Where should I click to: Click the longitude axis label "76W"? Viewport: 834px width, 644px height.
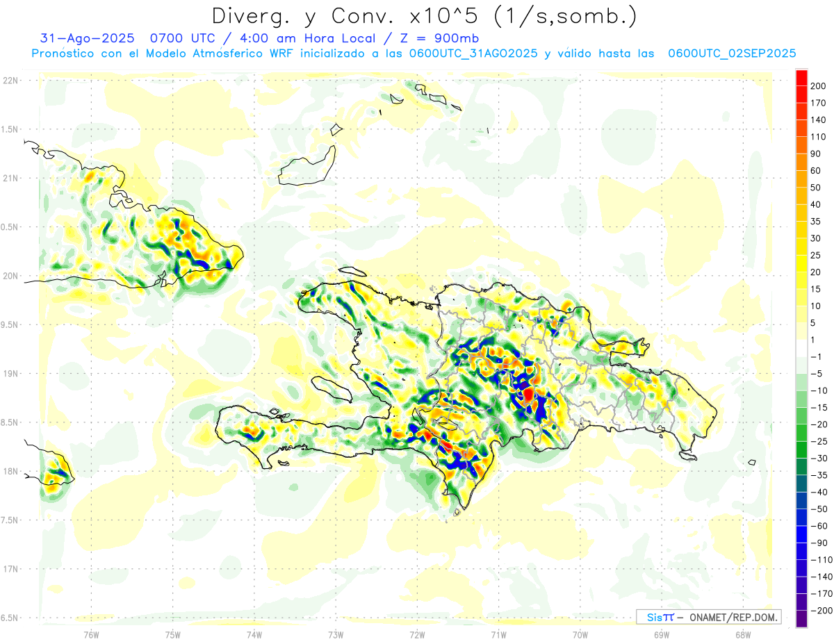pos(91,634)
